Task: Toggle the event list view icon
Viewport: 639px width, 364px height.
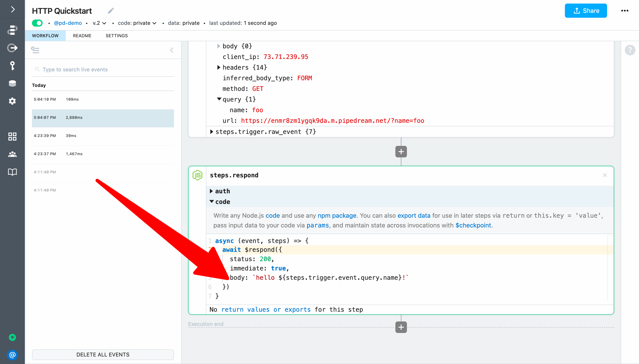Action: (x=35, y=50)
